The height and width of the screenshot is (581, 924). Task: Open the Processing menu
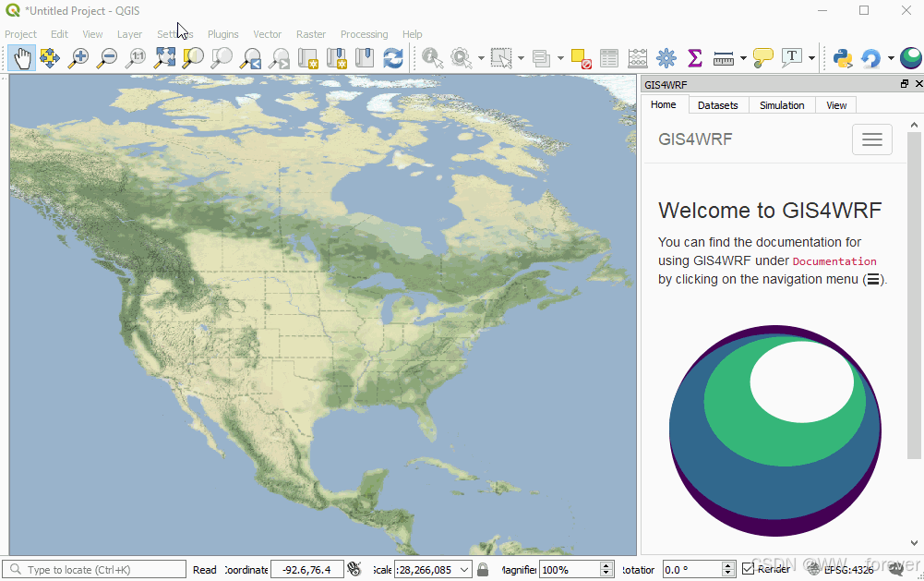coord(365,34)
